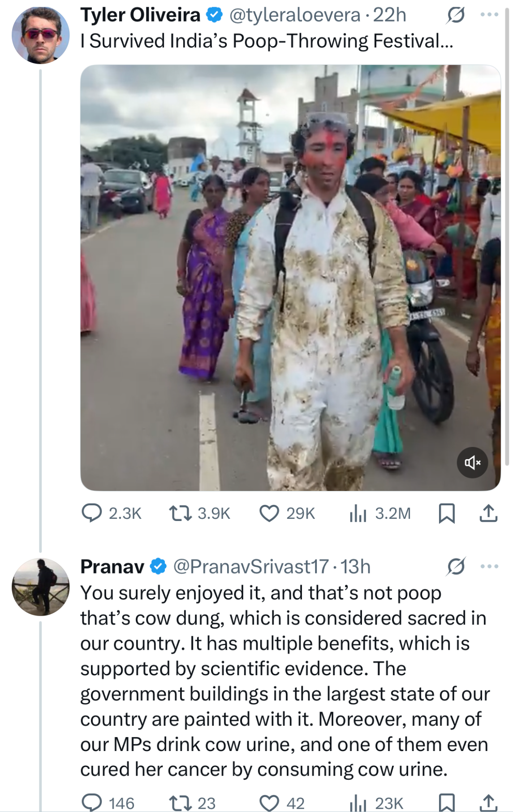This screenshot has width=513, height=812.
Task: Like Tyler Oliveira's festival tweet
Action: [x=269, y=513]
